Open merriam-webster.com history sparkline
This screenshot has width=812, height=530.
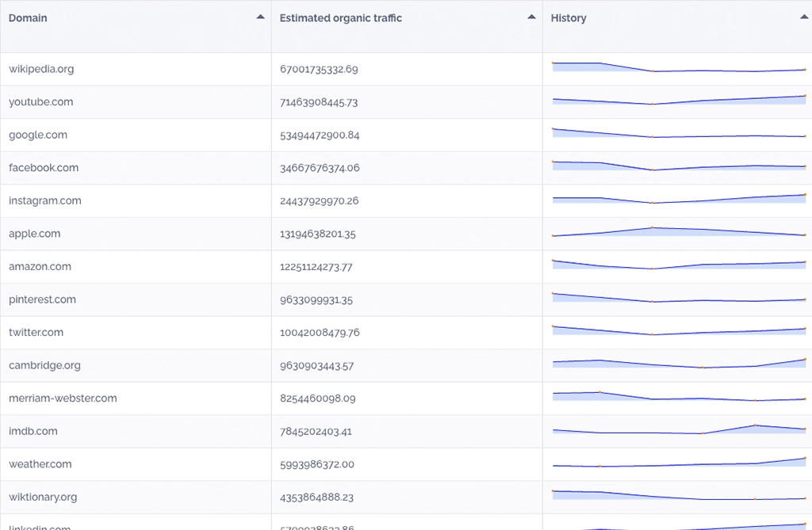679,396
